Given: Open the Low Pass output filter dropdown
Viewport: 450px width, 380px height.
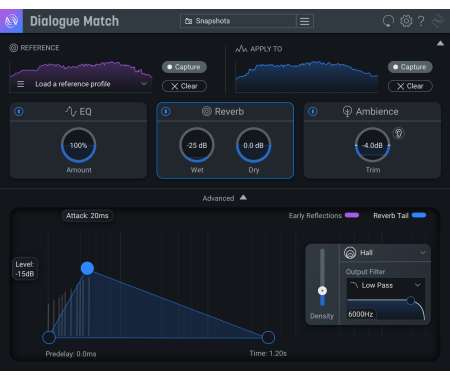Looking at the screenshot, I should pyautogui.click(x=386, y=285).
